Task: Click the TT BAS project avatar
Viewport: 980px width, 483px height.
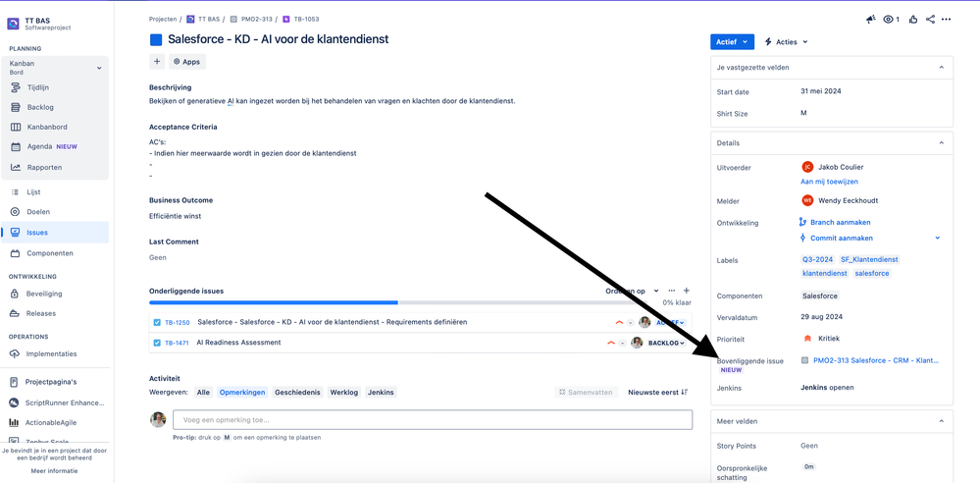Action: (x=13, y=24)
